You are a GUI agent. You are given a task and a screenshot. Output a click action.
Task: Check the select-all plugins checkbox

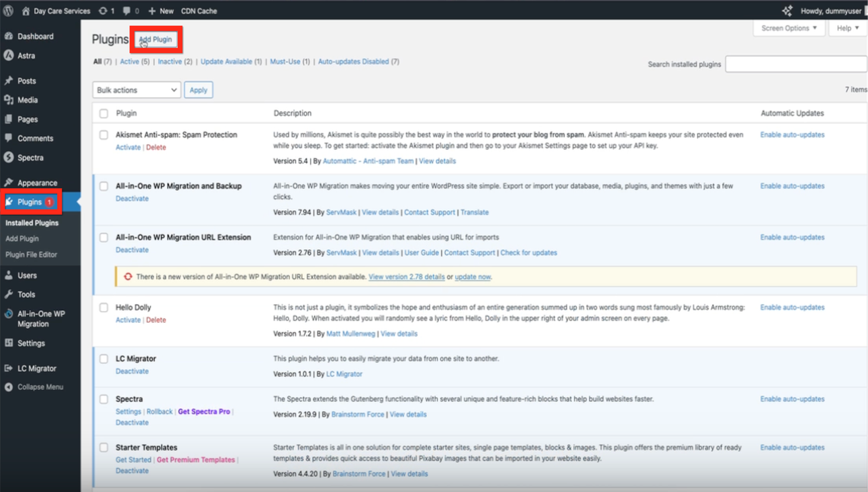point(103,113)
